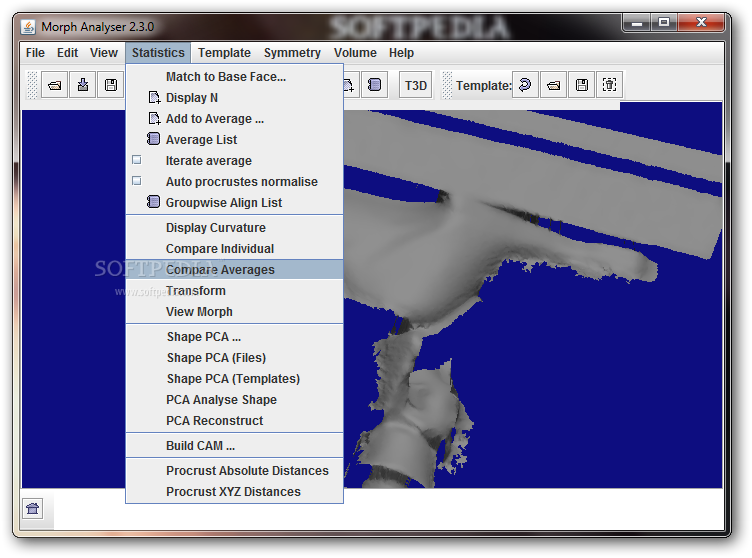Open the View menu
Image resolution: width=752 pixels, height=558 pixels.
[104, 53]
